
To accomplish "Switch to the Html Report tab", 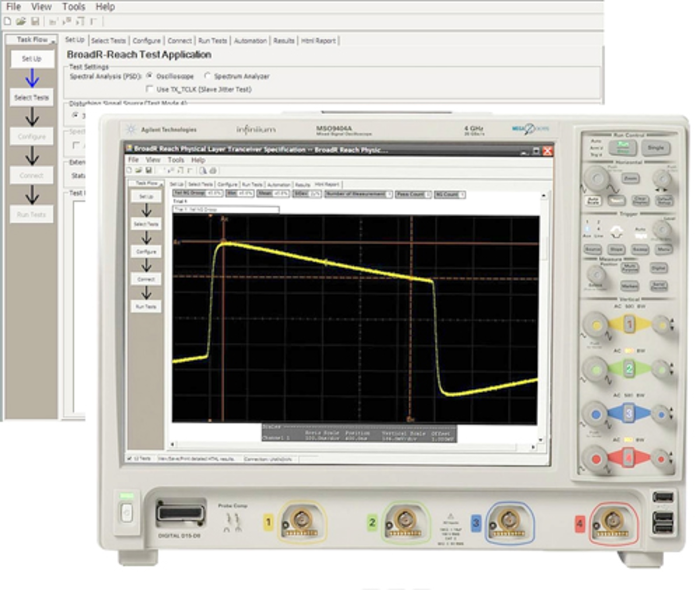I will click(318, 41).
